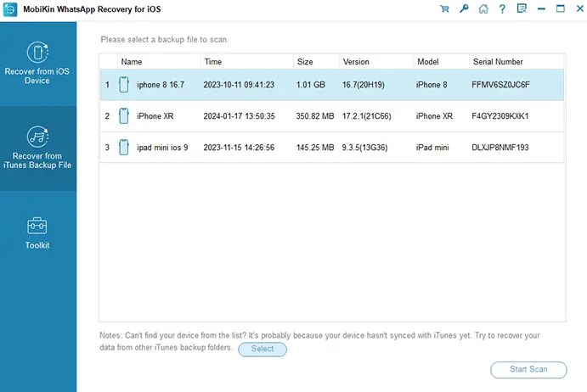Maximize the MobiKin window
This screenshot has height=392, width=587.
561,8
